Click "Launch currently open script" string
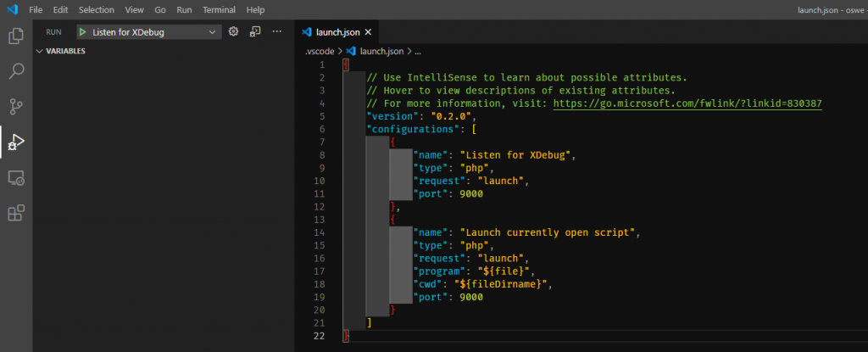 pyautogui.click(x=548, y=232)
